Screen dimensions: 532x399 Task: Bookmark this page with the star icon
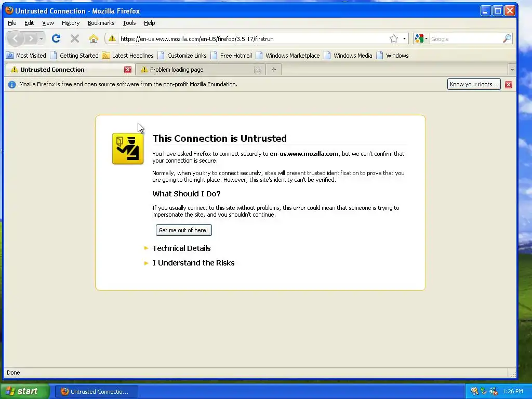click(394, 38)
